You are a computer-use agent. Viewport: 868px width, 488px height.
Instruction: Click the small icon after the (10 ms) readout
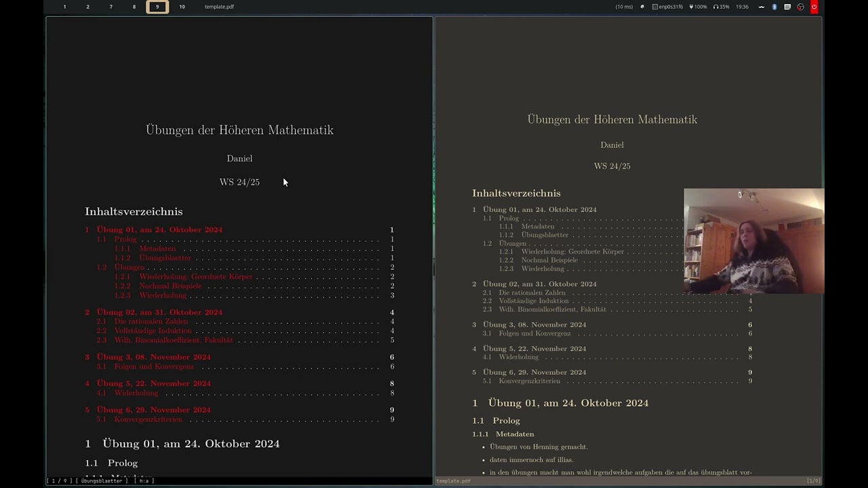click(642, 7)
